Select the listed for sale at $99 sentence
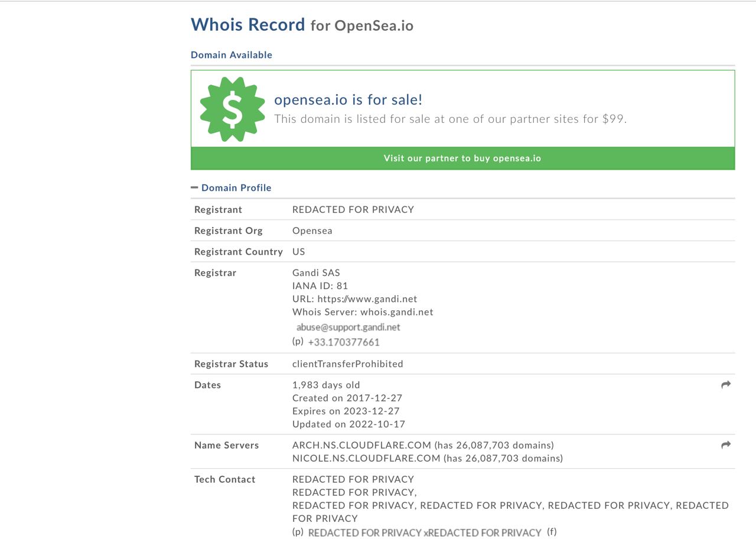This screenshot has height=539, width=756. click(451, 119)
